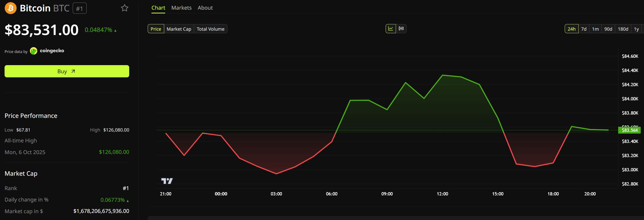This screenshot has width=644, height=220.
Task: Select the 180d time range
Action: point(623,29)
